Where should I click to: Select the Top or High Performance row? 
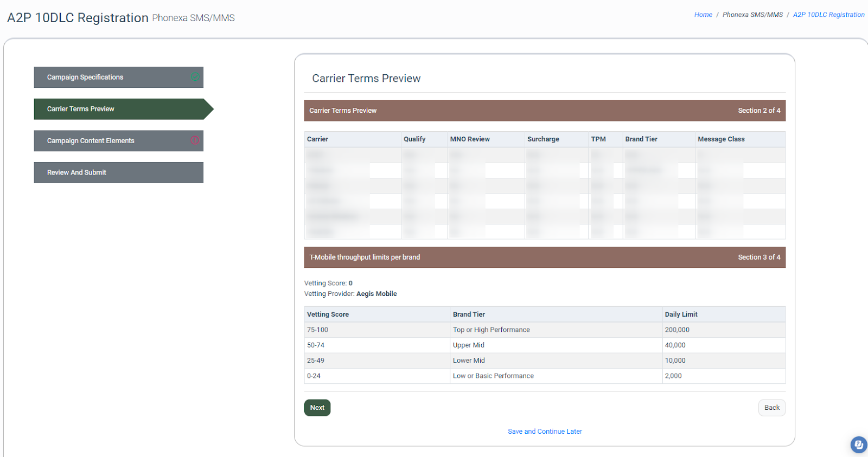pos(491,330)
